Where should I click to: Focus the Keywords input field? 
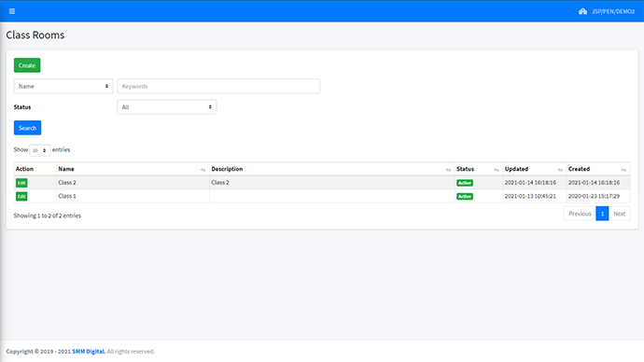(x=218, y=86)
